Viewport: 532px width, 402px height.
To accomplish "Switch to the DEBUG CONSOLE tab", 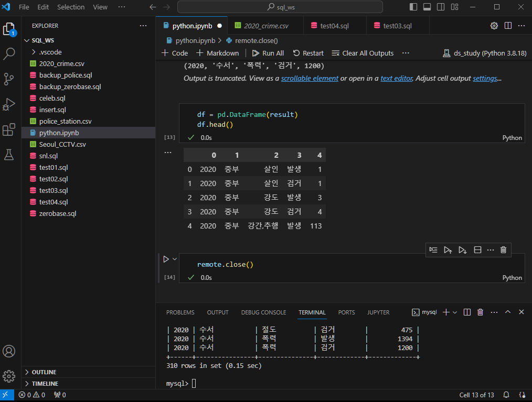I will 263,312.
